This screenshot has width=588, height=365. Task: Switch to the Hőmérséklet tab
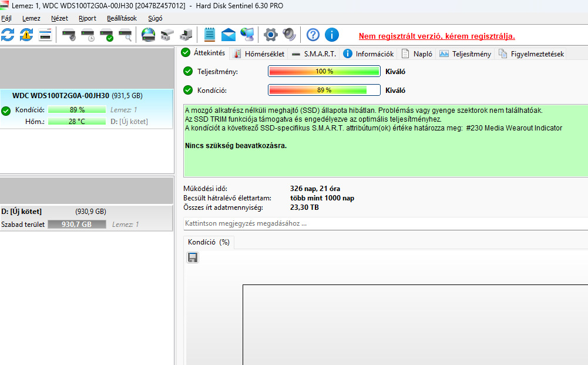[x=258, y=54]
